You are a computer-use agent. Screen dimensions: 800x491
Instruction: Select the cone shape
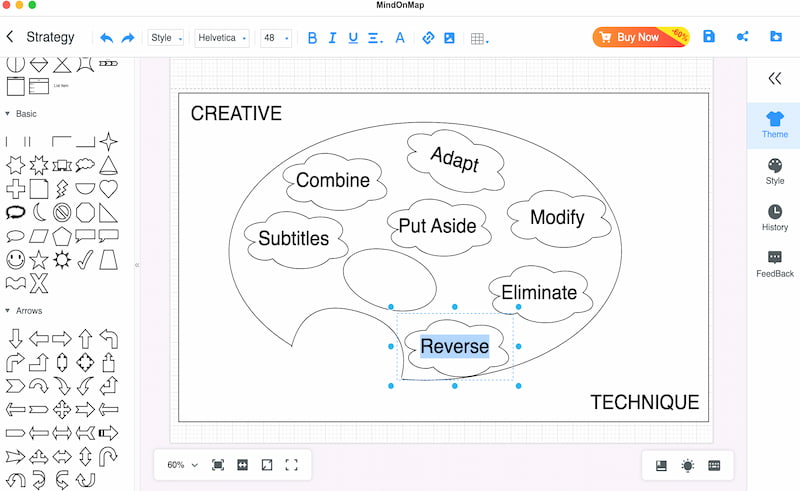pos(109,165)
